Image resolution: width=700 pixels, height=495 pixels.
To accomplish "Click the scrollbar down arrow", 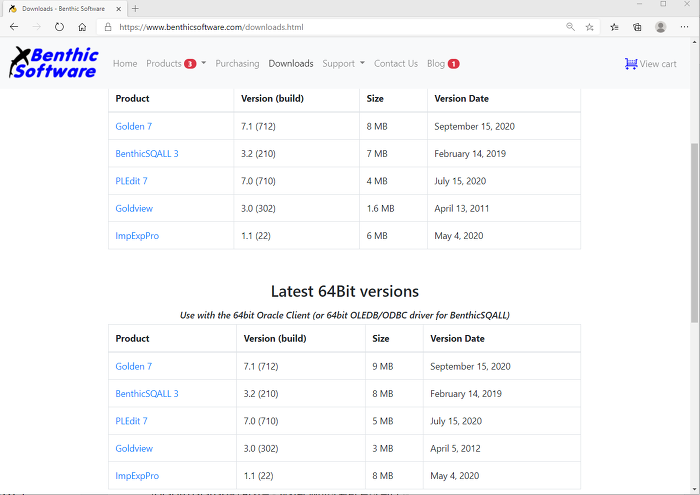I will tap(694, 489).
